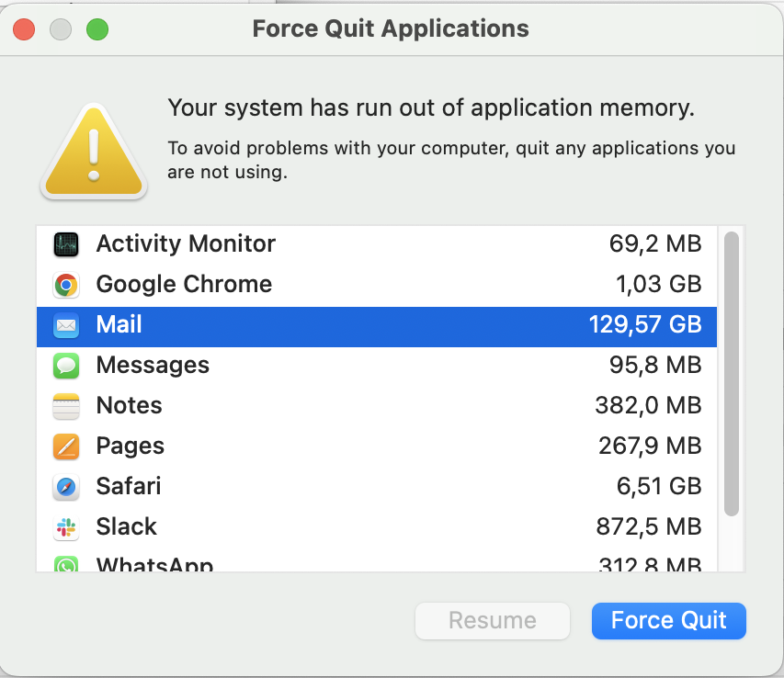Click the Google Chrome icon
This screenshot has width=784, height=678.
tap(66, 285)
